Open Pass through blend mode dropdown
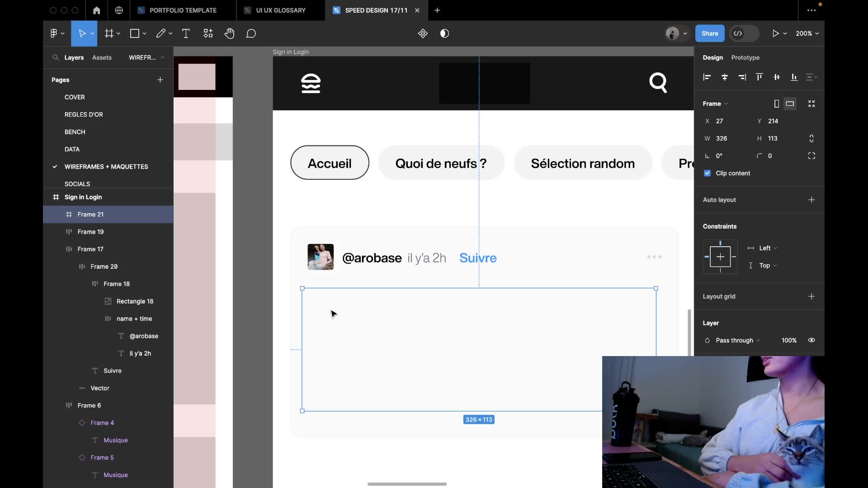Screen dimensions: 868x488 pyautogui.click(x=738, y=340)
